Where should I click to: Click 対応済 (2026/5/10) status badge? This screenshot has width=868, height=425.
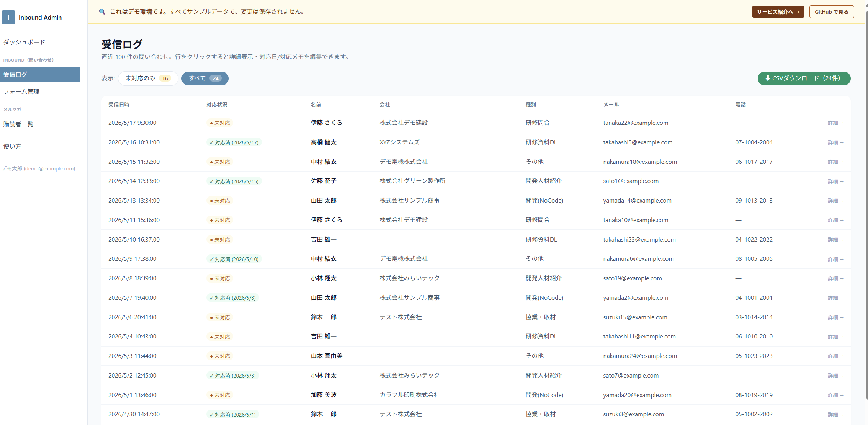[x=234, y=259]
